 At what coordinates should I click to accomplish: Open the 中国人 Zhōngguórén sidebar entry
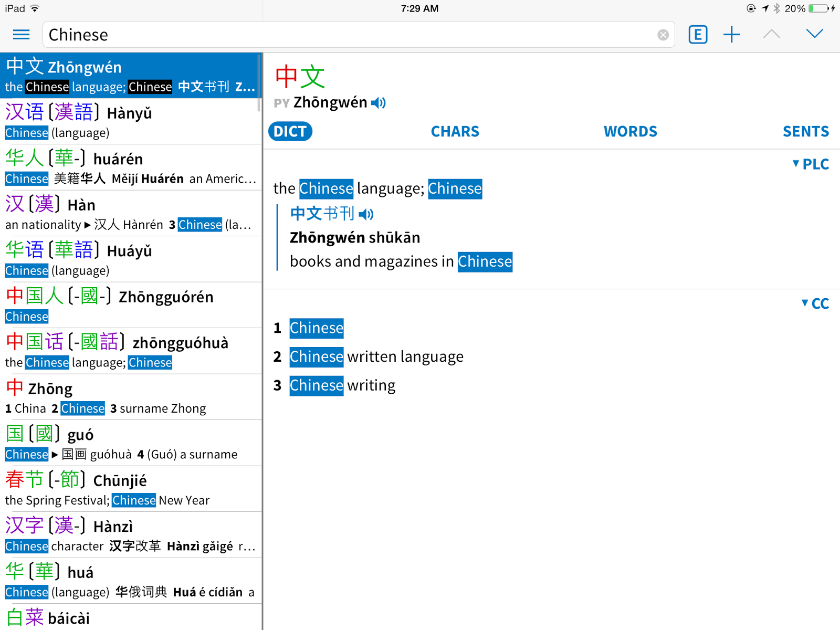131,304
